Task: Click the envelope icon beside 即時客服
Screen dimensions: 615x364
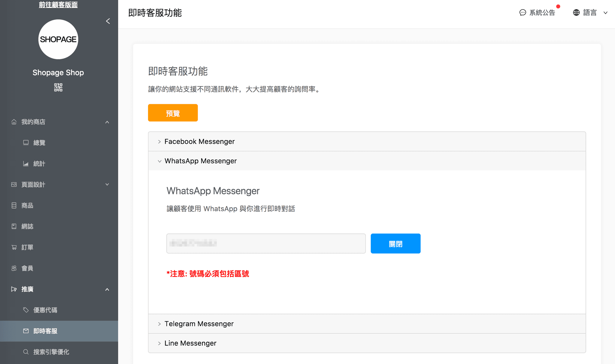Action: pos(26,331)
